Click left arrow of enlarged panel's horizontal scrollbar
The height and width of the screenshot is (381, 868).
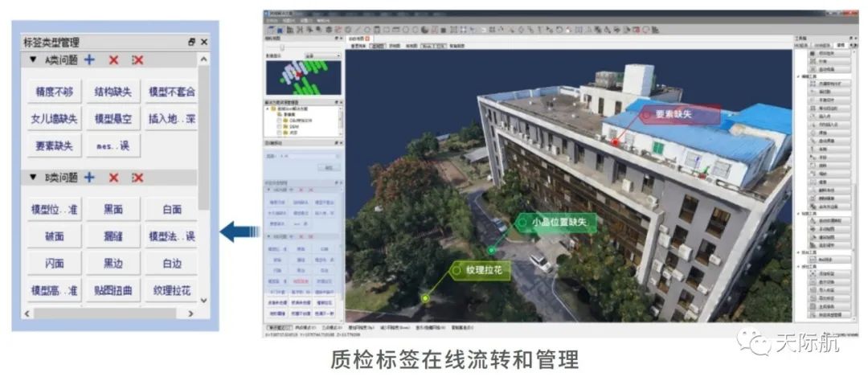(x=27, y=313)
